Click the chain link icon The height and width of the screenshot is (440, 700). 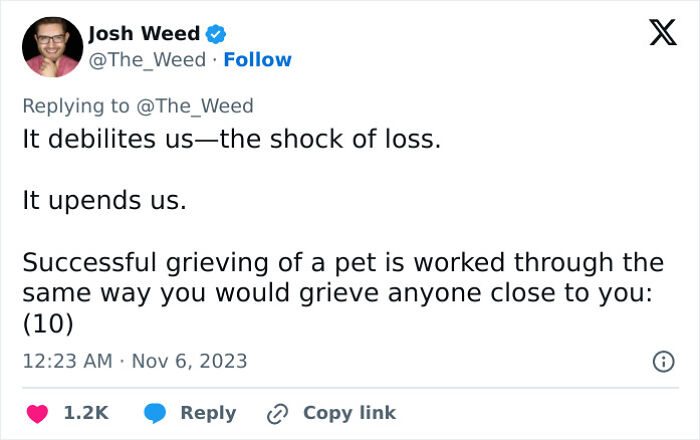point(278,412)
